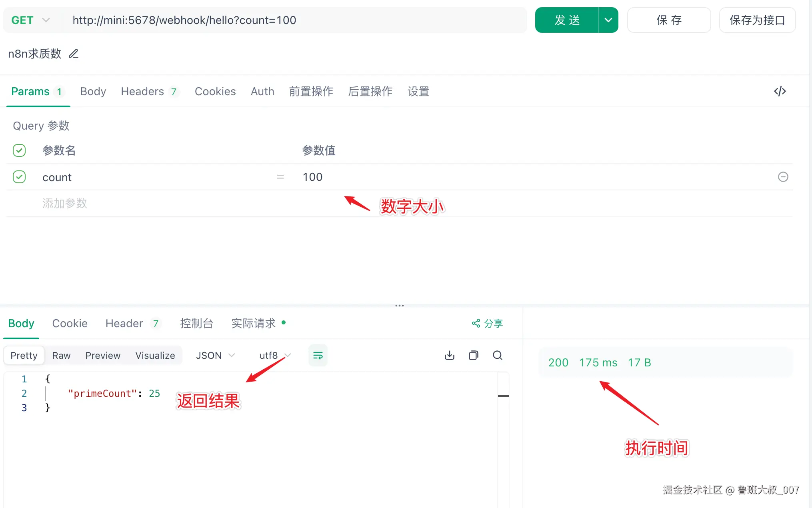Select the Raw view mode
The width and height of the screenshot is (812, 508).
tap(61, 355)
